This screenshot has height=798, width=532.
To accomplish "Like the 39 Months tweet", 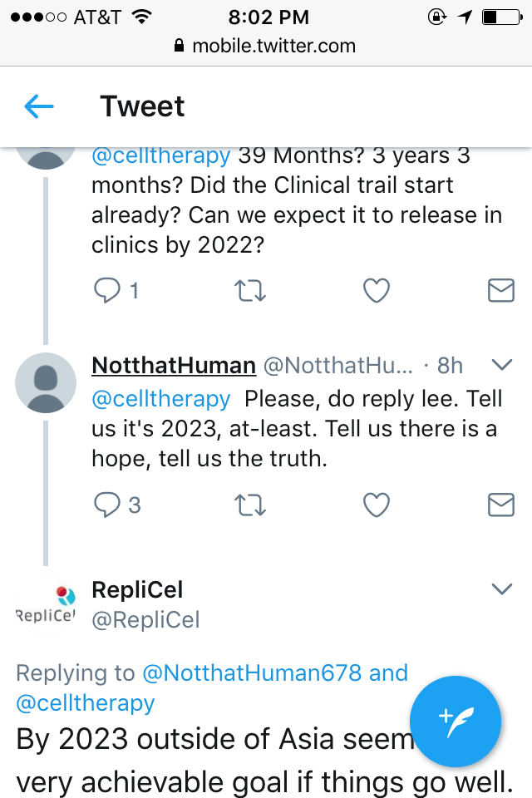I will coord(377,290).
